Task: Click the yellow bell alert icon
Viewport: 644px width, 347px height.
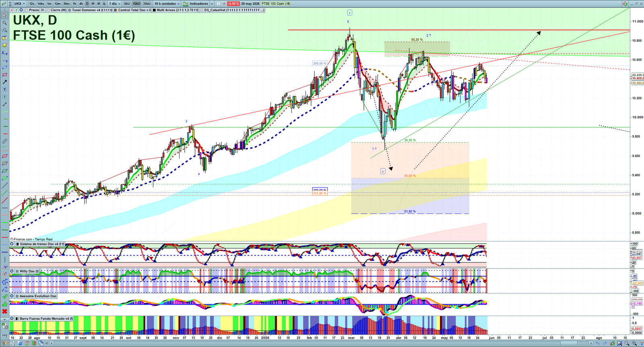Action: pyautogui.click(x=4, y=45)
